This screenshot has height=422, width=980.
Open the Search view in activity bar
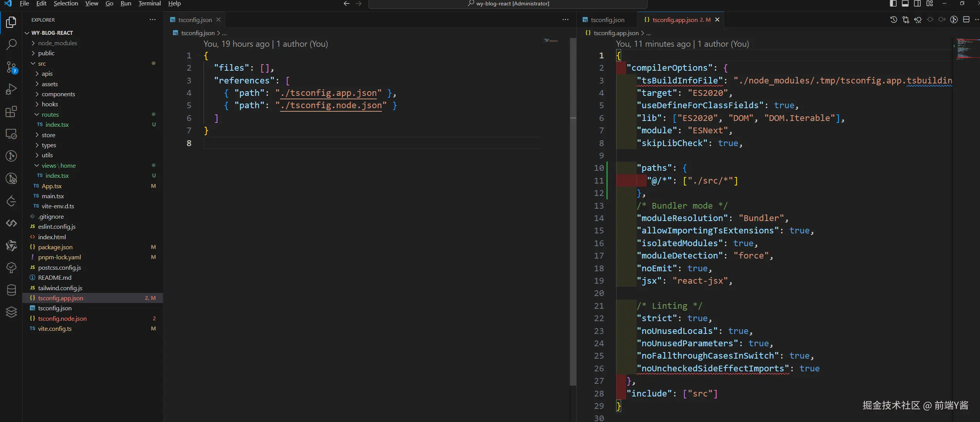pyautogui.click(x=11, y=44)
